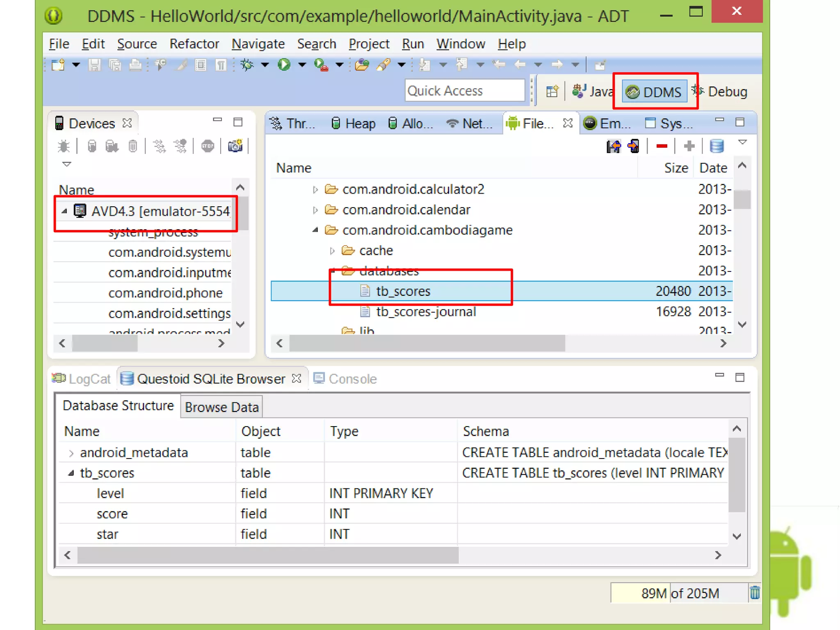
Task: Click the new folder plus icon
Action: (x=689, y=146)
